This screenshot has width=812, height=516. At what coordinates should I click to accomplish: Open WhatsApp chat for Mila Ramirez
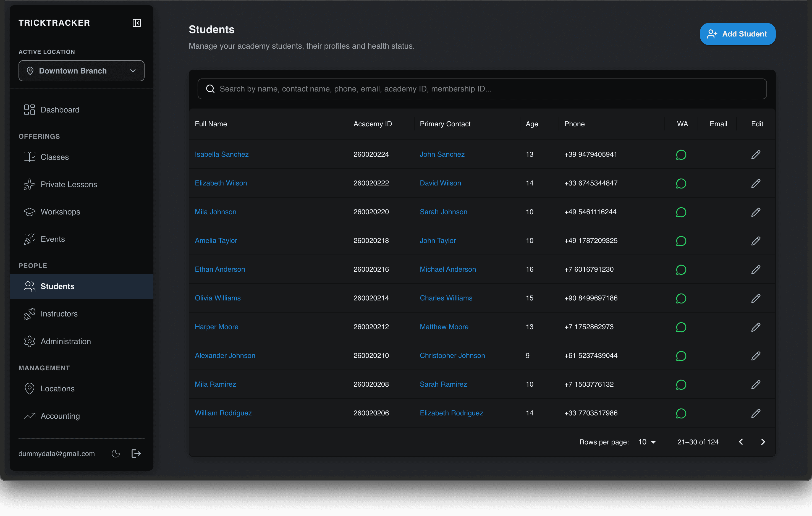coord(681,384)
